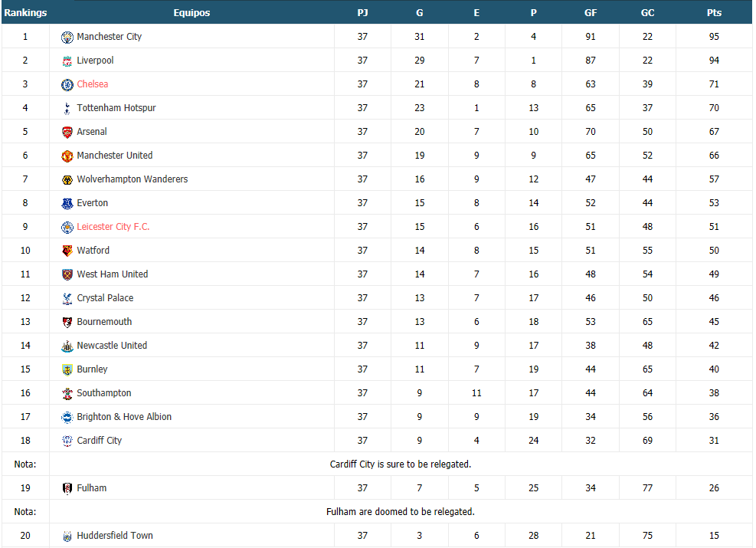Click the Watford club badge
Viewport: 756px width, 548px height.
click(x=67, y=251)
